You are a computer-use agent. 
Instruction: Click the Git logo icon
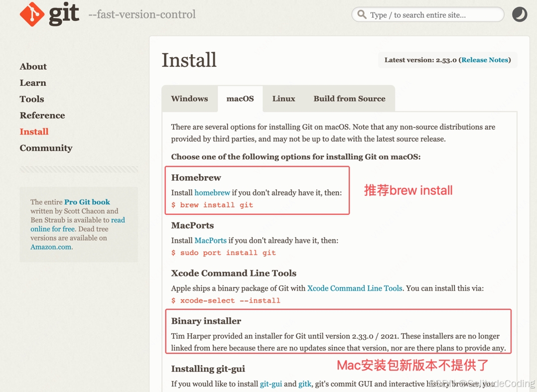click(x=32, y=15)
